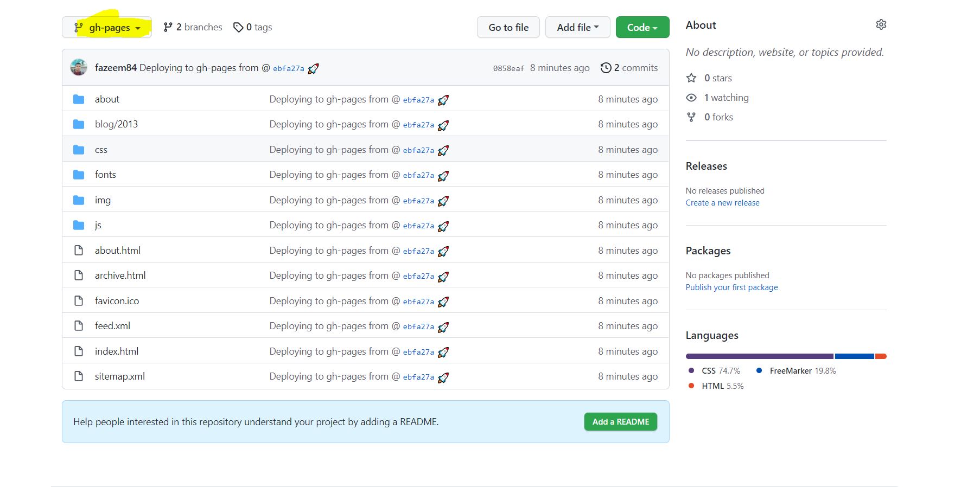Click the 0 forks link

click(x=718, y=117)
